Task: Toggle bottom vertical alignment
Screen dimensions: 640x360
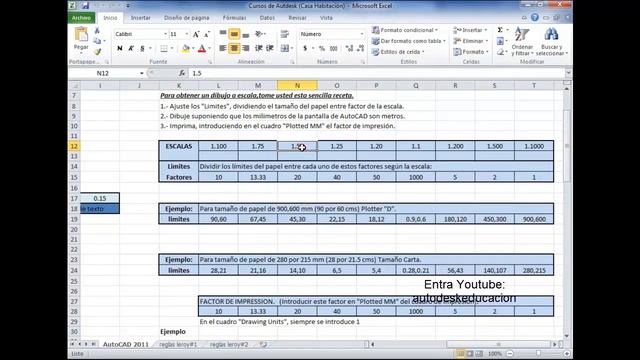Action: point(246,34)
